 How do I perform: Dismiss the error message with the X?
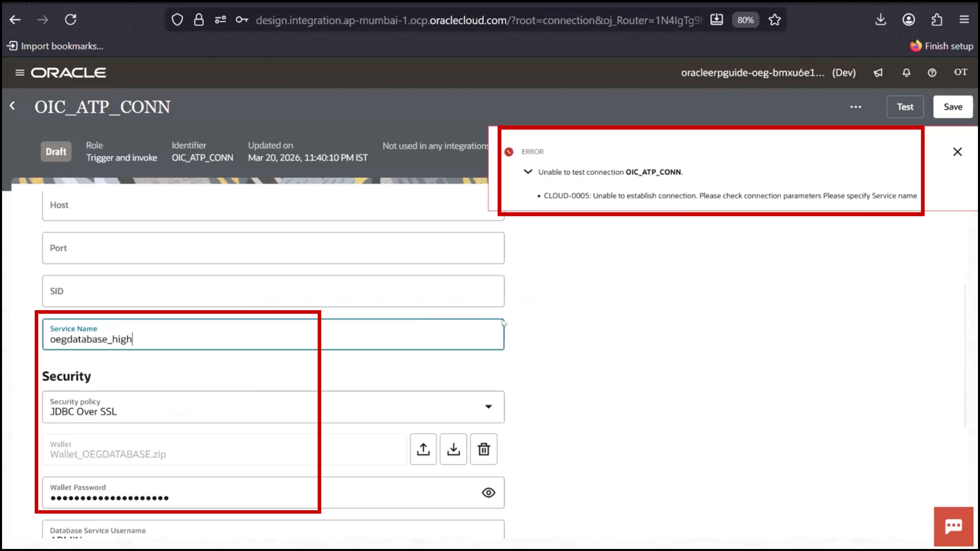pyautogui.click(x=958, y=152)
